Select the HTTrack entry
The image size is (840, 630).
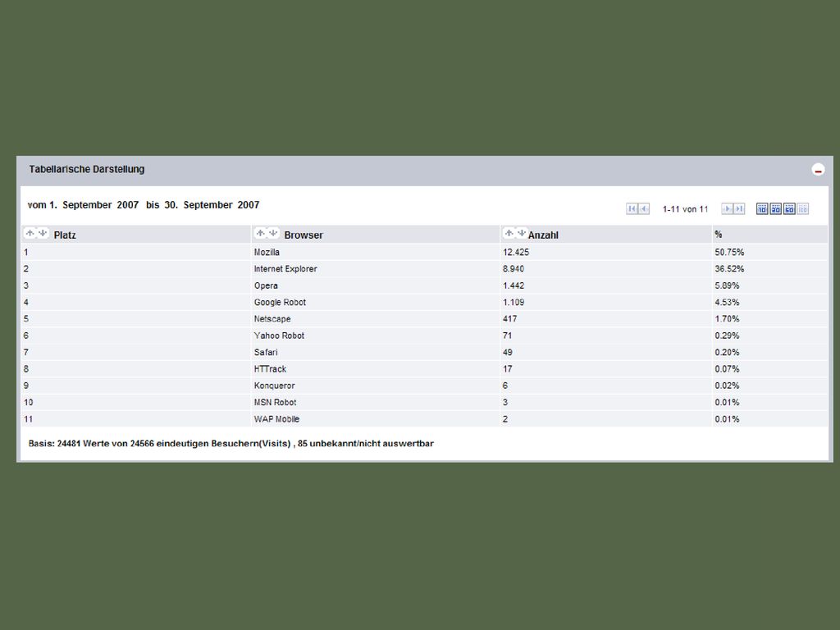pyautogui.click(x=270, y=368)
